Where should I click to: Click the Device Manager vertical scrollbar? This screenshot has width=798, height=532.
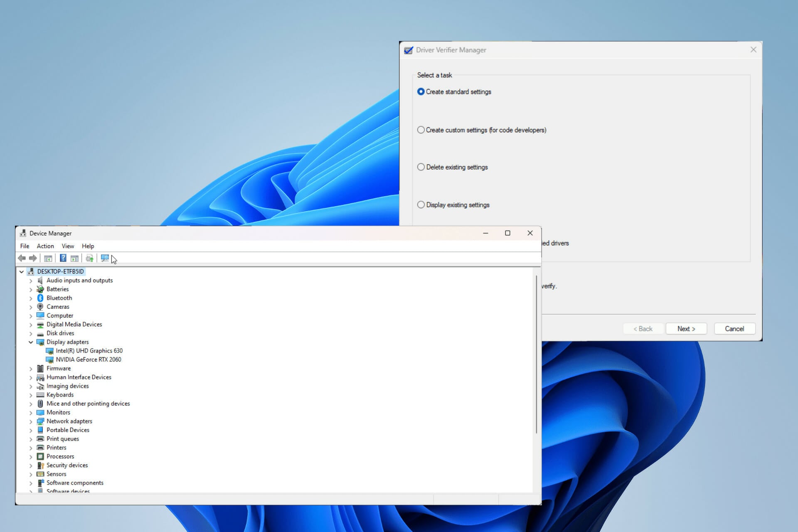tap(537, 353)
